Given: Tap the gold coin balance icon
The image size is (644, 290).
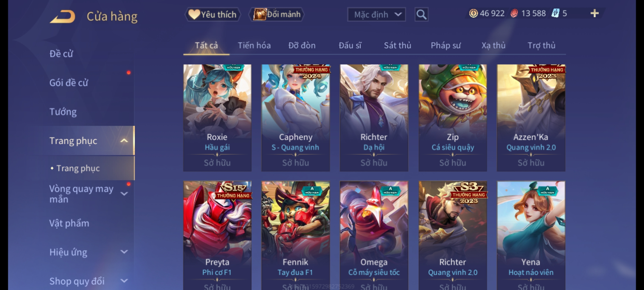Looking at the screenshot, I should (x=473, y=13).
